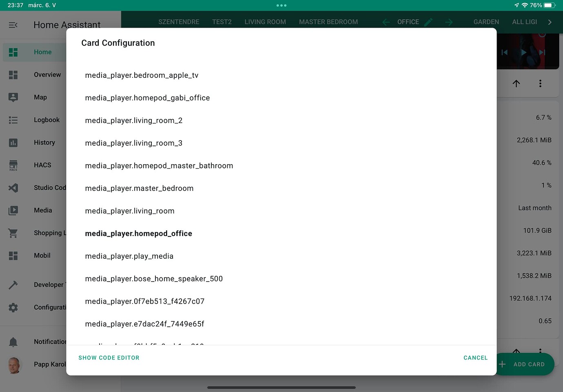563x392 pixels.
Task: Open Developer Tools via the hammer icon
Action: (13, 284)
